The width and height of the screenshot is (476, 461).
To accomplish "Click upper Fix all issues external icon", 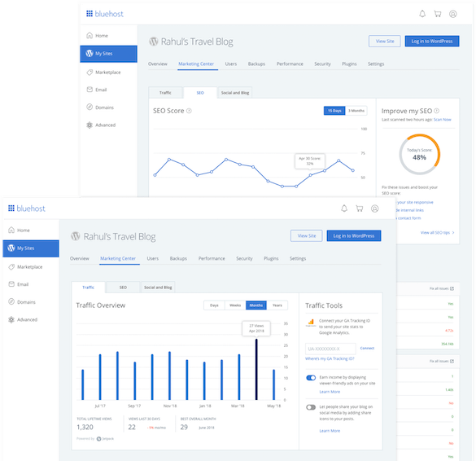I will point(452,288).
